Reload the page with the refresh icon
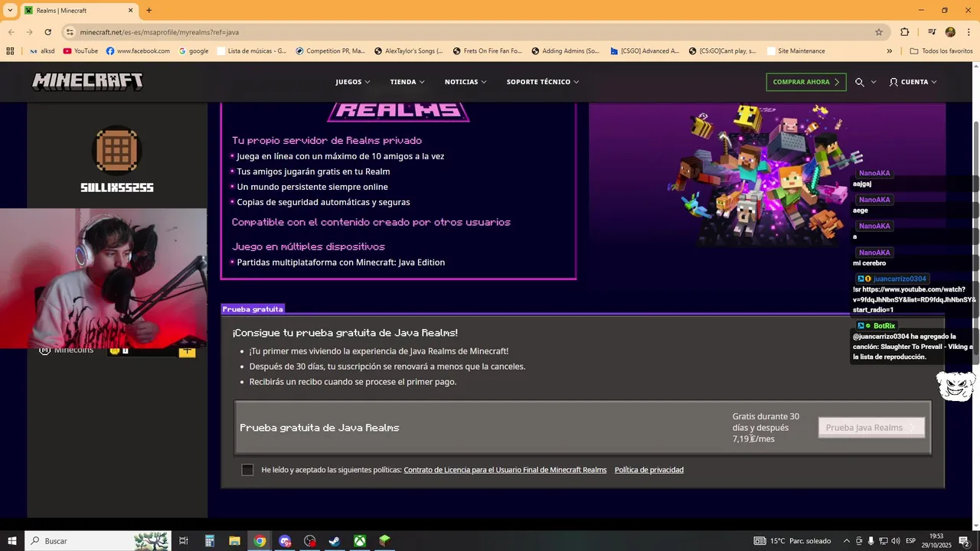This screenshot has height=551, width=980. (x=48, y=32)
